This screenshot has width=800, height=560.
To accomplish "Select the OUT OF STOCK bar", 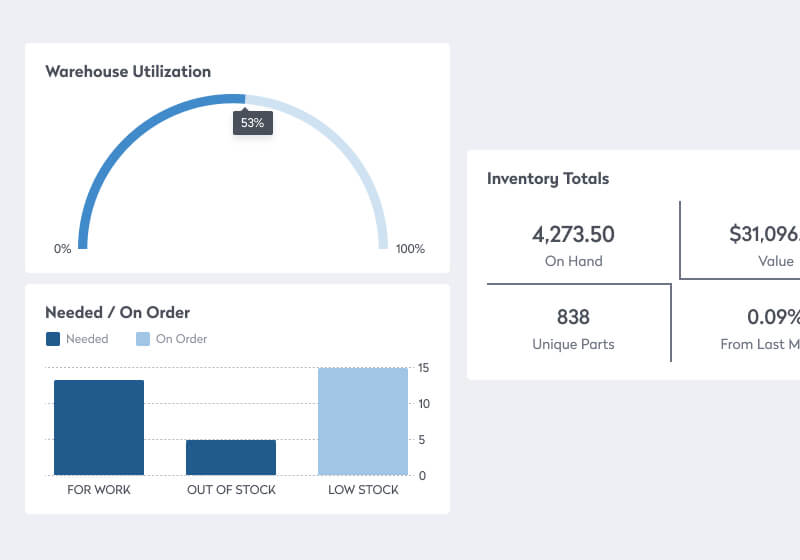I will click(x=231, y=457).
